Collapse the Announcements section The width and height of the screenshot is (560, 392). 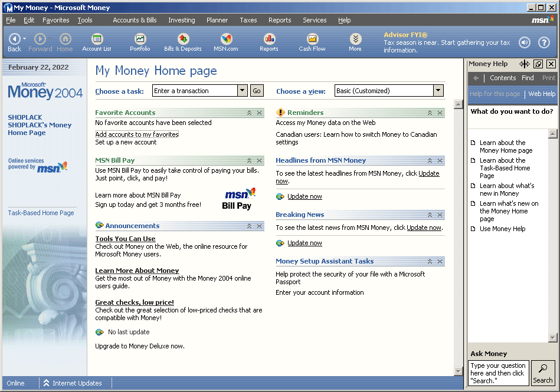pyautogui.click(x=249, y=226)
